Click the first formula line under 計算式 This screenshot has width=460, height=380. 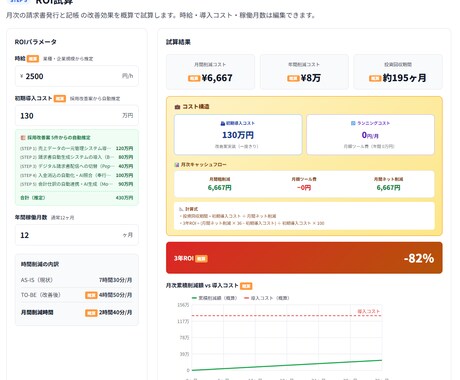[228, 216]
